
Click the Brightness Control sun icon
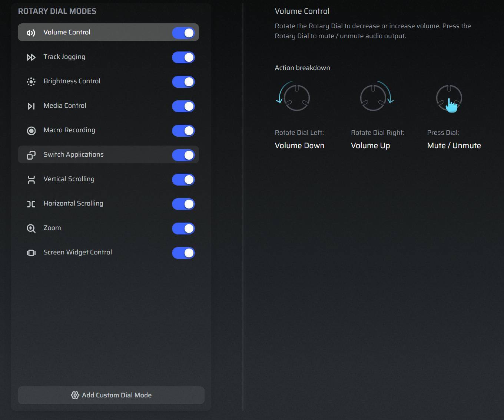point(31,81)
